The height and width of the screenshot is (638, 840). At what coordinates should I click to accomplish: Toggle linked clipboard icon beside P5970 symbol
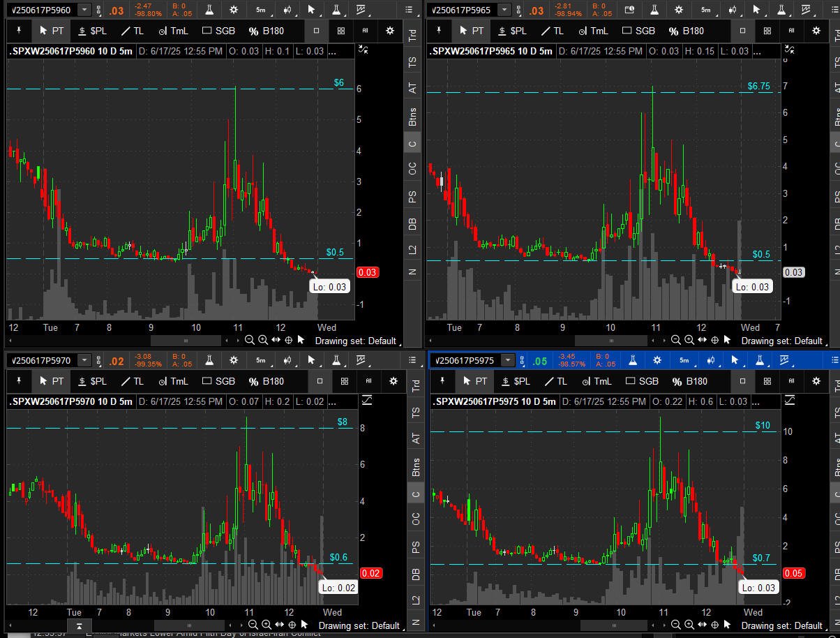point(100,360)
